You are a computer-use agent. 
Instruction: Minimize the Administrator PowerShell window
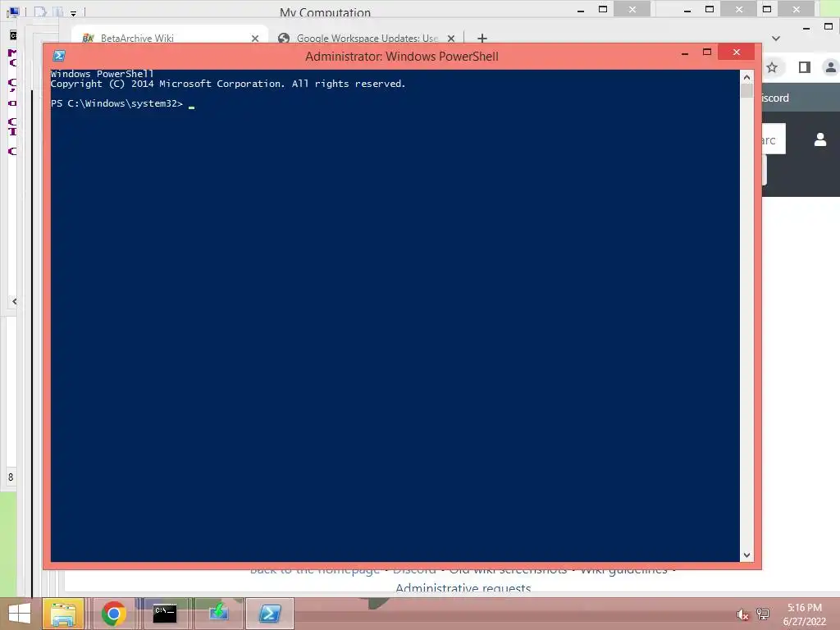pyautogui.click(x=685, y=53)
